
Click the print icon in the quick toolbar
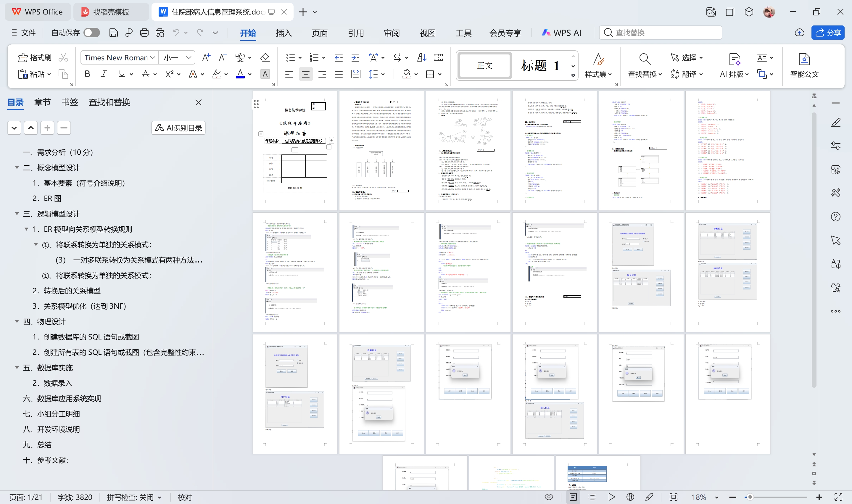pos(144,33)
